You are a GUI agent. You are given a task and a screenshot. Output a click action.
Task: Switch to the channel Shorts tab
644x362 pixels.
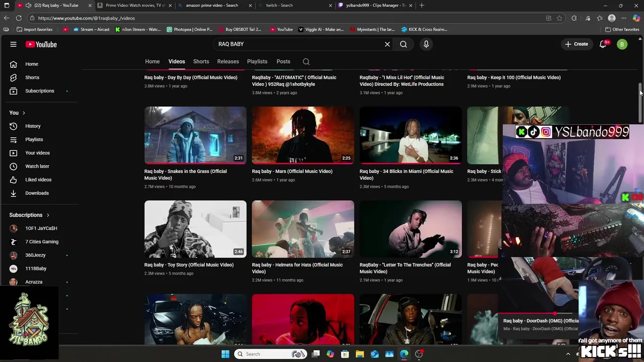point(201,61)
